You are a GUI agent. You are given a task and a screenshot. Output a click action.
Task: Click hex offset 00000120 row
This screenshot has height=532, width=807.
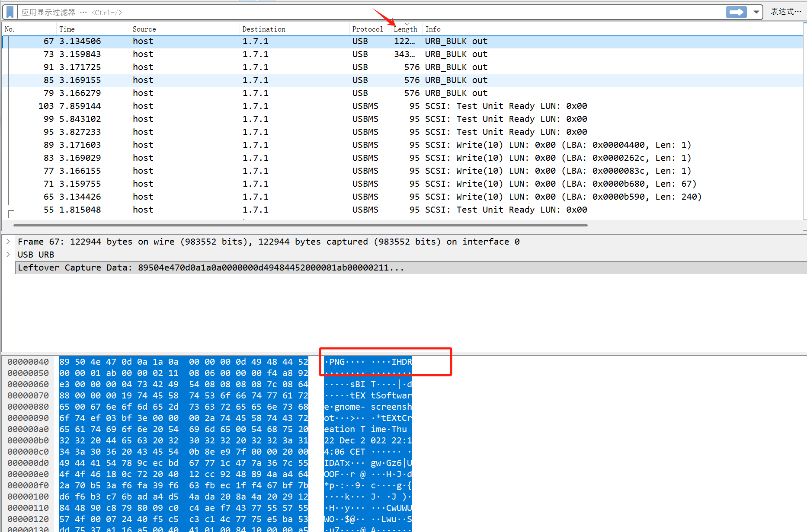pyautogui.click(x=28, y=519)
